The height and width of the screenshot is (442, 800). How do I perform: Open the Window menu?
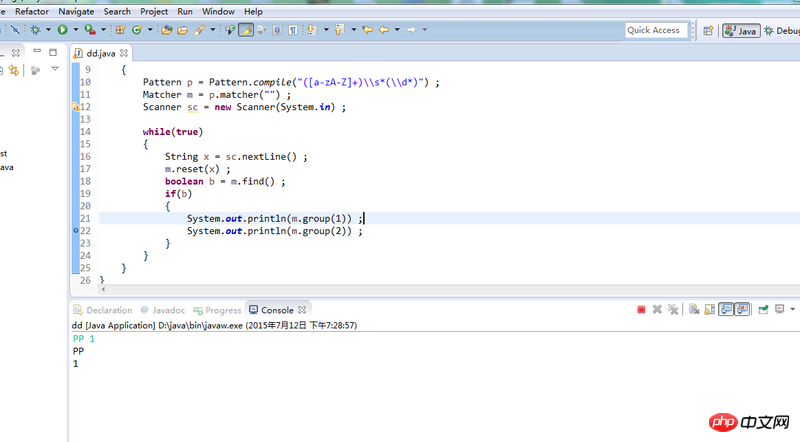218,11
